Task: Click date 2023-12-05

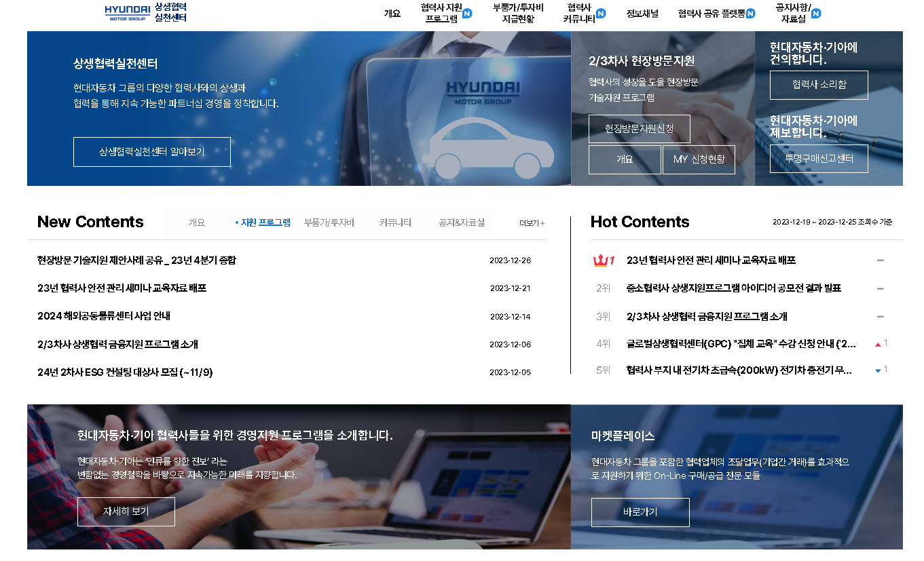Action: click(x=511, y=372)
